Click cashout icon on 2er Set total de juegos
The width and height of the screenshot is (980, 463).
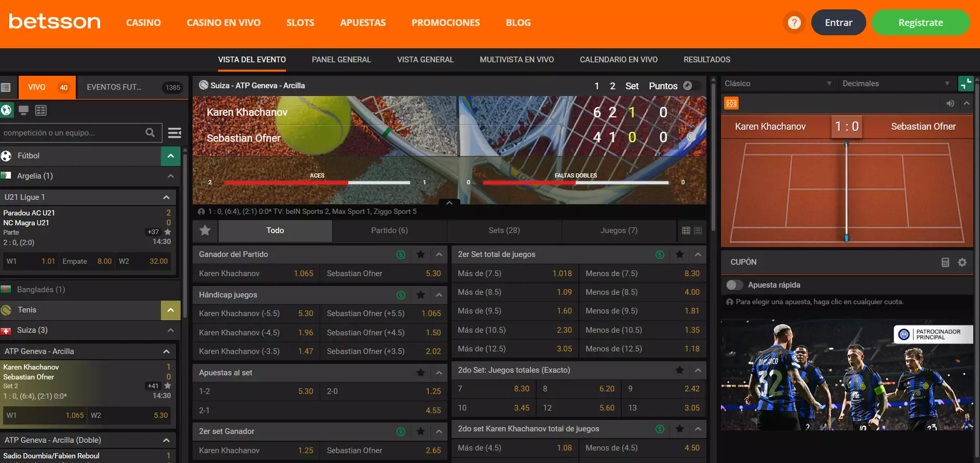(x=660, y=254)
